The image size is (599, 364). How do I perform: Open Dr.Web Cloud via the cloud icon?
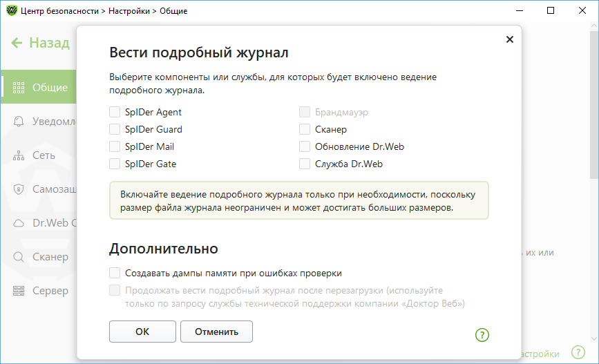(19, 223)
